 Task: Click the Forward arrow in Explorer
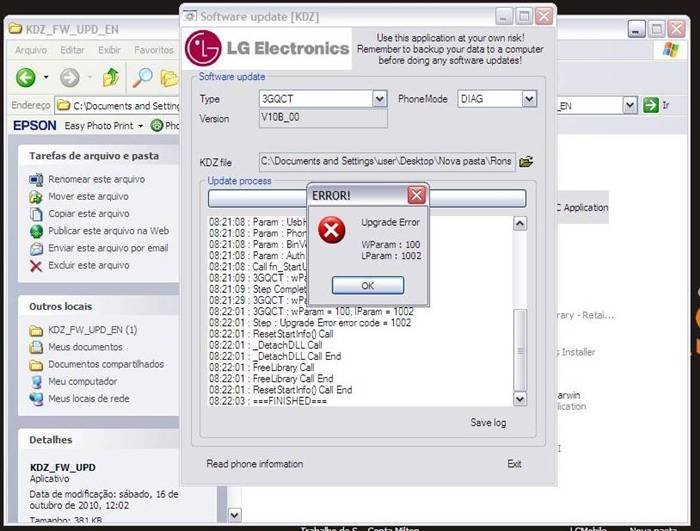point(70,78)
